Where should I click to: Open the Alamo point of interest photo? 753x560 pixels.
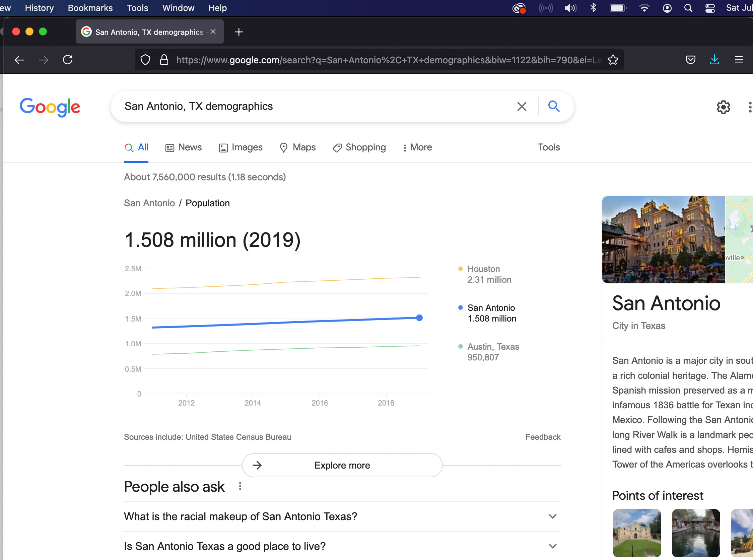(x=637, y=533)
